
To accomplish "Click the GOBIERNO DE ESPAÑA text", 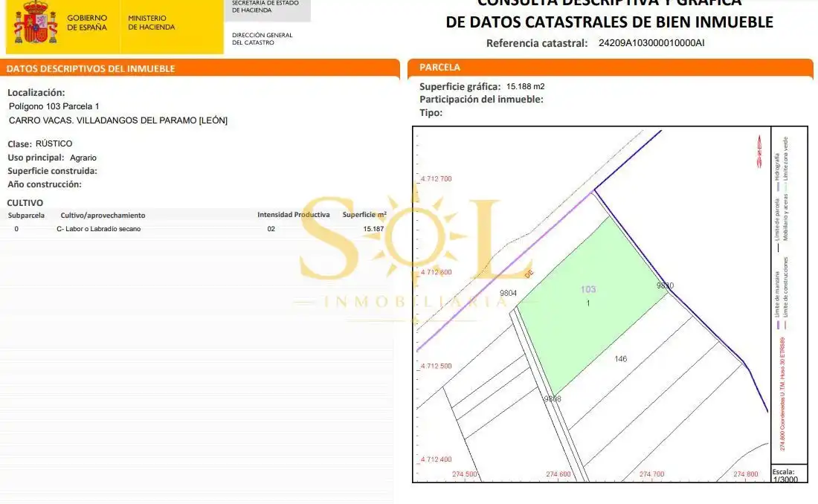I will click(x=86, y=22).
